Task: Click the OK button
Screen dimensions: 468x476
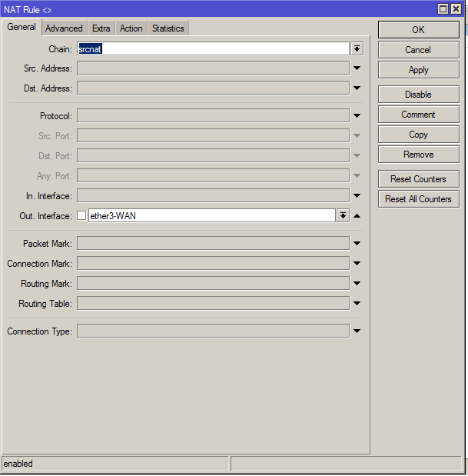Action: click(419, 30)
